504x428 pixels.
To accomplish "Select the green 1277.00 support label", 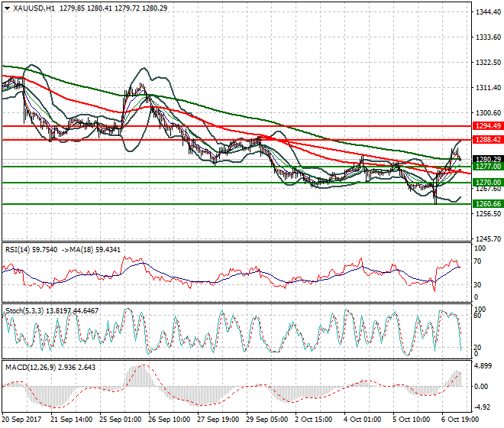I will [x=488, y=167].
